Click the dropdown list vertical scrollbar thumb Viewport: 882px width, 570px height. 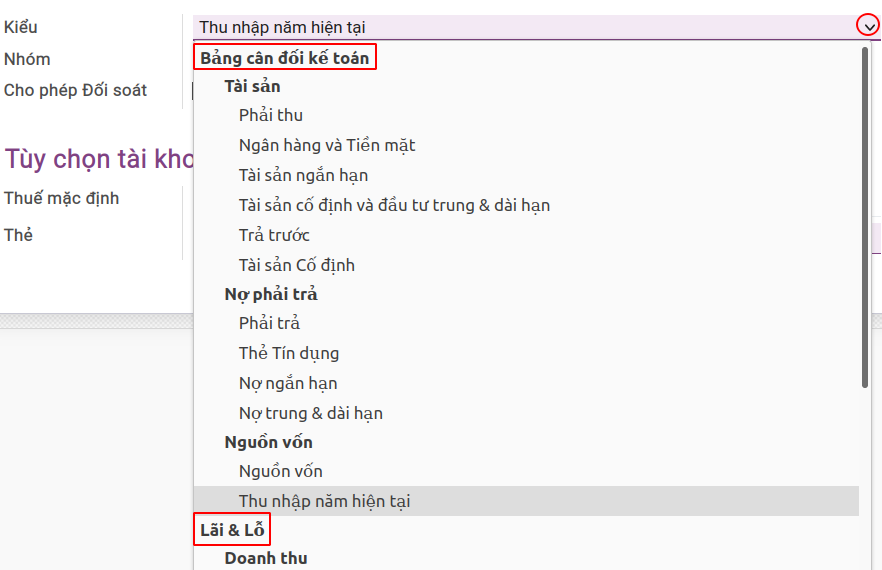pos(865,215)
